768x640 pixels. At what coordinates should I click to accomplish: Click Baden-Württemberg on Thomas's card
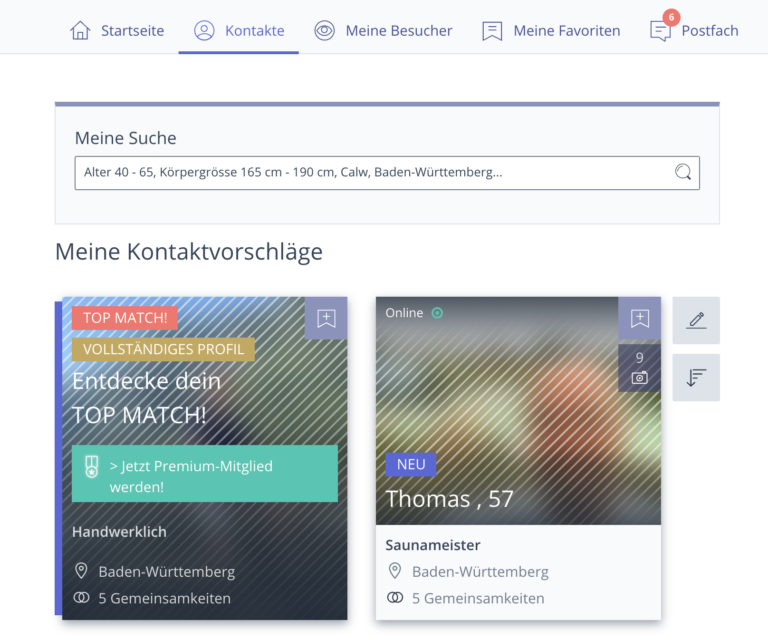pos(480,572)
